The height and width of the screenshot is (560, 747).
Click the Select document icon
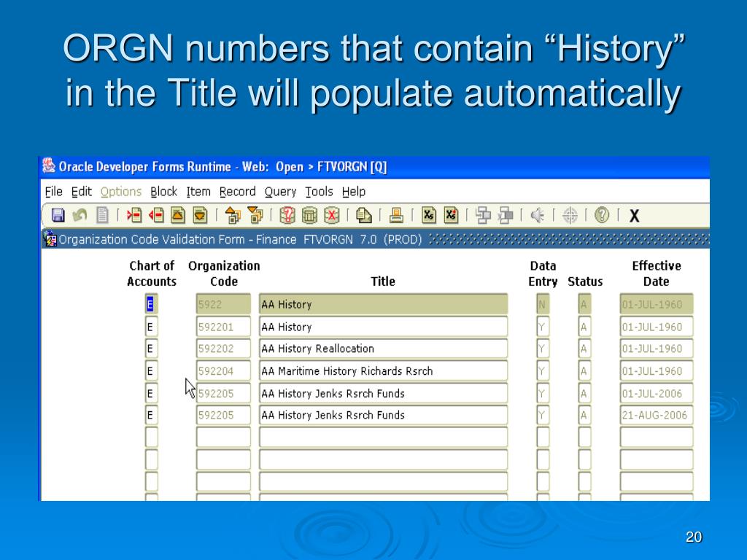[102, 215]
